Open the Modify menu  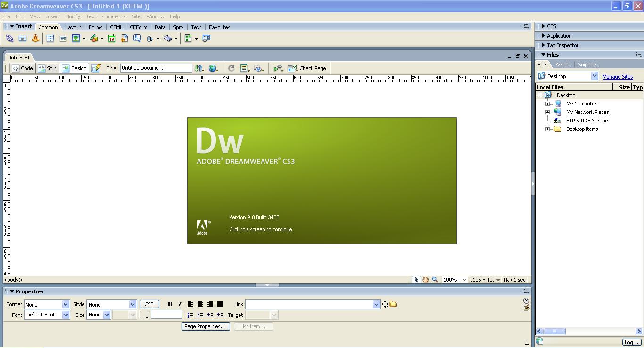pyautogui.click(x=73, y=16)
